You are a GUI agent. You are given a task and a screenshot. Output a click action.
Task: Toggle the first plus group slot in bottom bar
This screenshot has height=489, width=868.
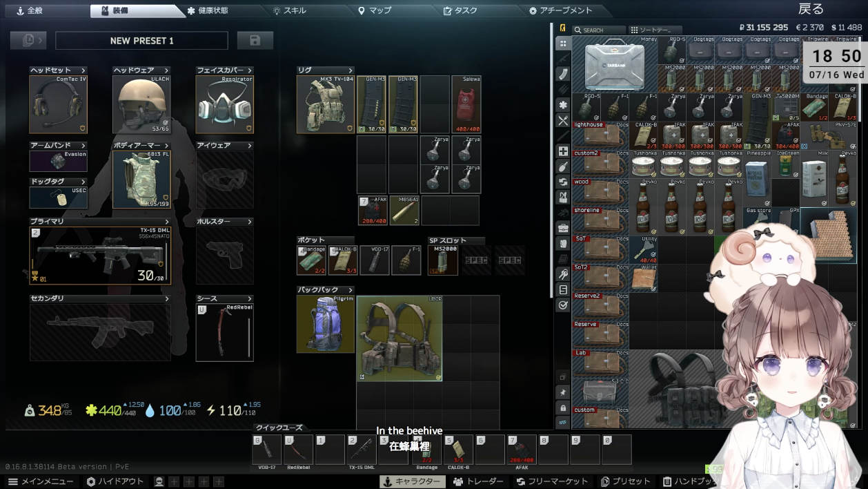click(174, 481)
